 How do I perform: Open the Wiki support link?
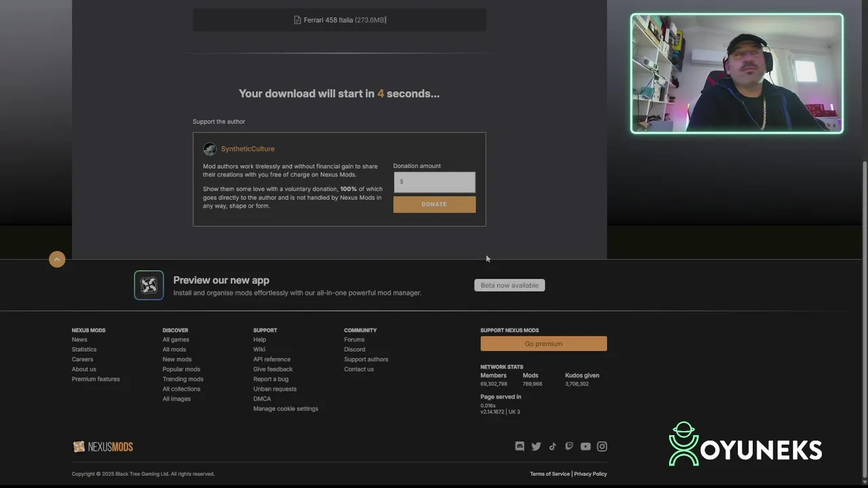click(x=259, y=350)
